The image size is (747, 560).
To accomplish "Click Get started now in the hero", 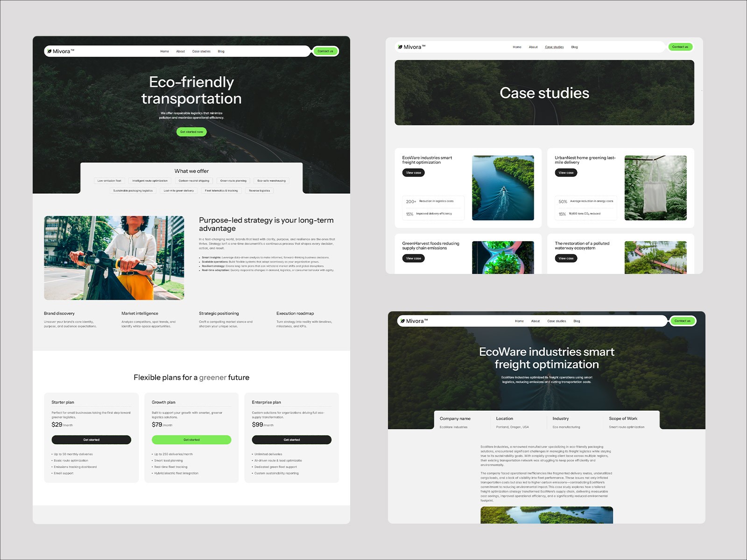I will (x=191, y=132).
